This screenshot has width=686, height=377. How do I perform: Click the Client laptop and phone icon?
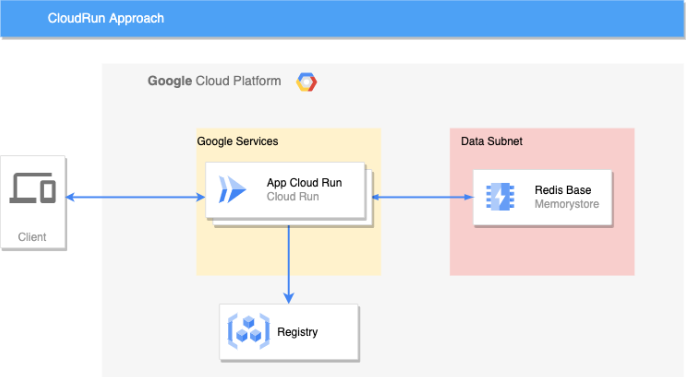coord(33,188)
